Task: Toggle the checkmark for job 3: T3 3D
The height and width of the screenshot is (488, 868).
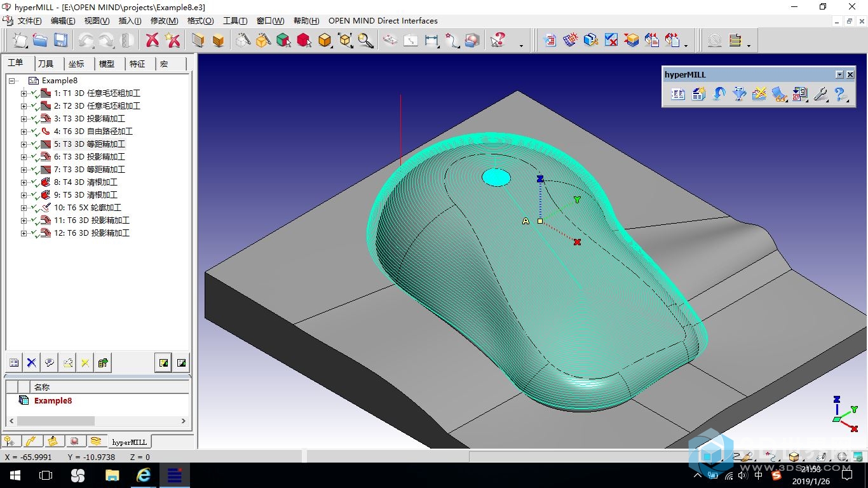Action: click(34, 119)
